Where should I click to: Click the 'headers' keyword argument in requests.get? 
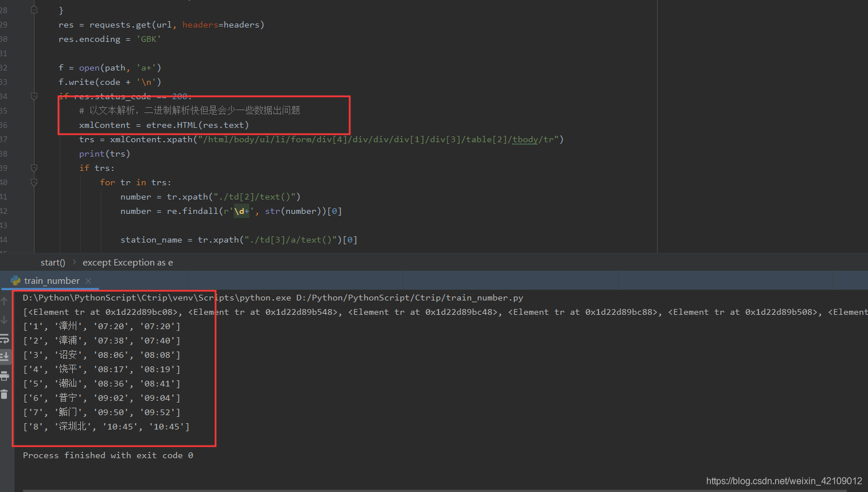200,25
